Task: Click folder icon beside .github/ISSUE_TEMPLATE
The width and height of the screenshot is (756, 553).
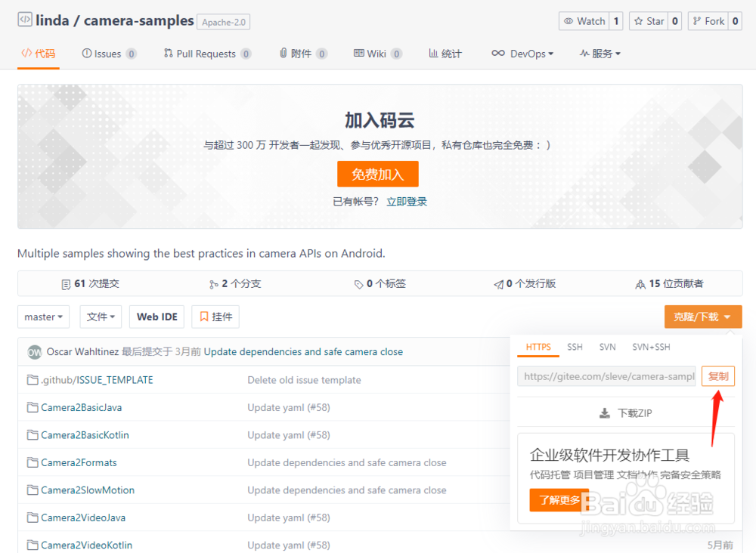Action: [33, 380]
